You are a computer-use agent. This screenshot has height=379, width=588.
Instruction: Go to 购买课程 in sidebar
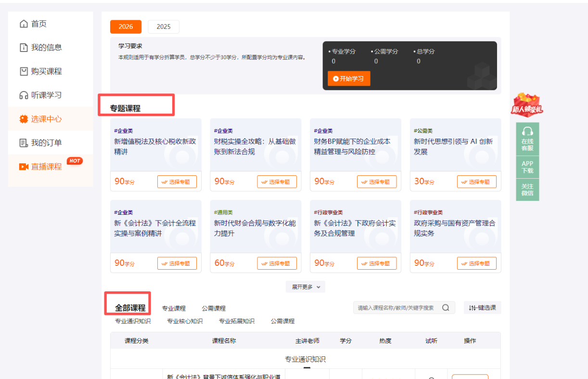[x=51, y=71]
